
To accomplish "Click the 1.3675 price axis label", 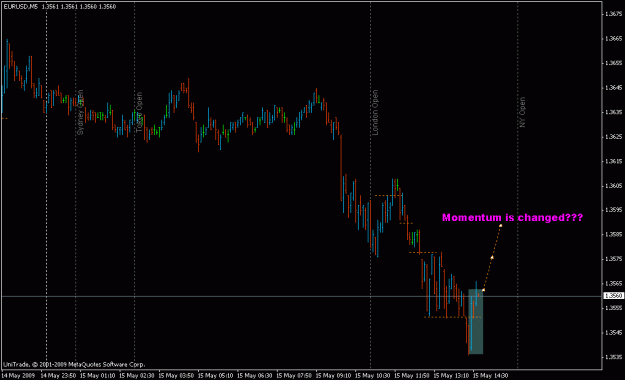I will pyautogui.click(x=613, y=14).
